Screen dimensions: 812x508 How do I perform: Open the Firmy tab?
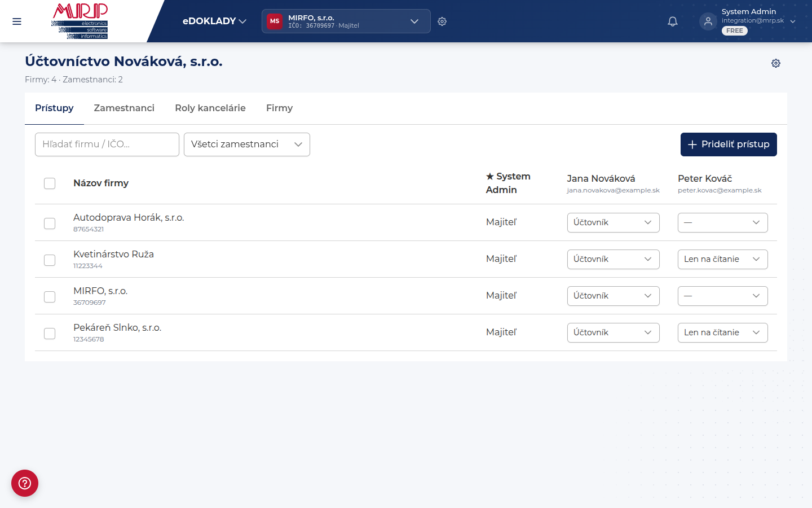point(279,108)
